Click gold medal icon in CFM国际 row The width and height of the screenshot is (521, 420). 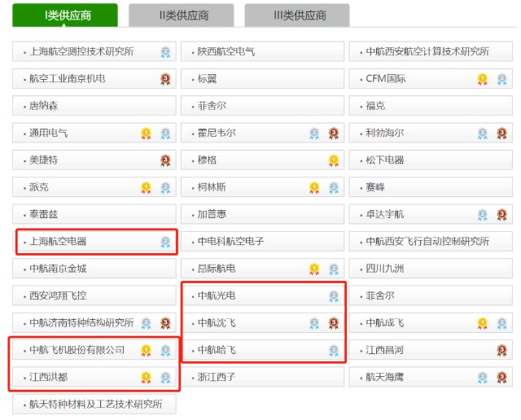[x=483, y=79]
